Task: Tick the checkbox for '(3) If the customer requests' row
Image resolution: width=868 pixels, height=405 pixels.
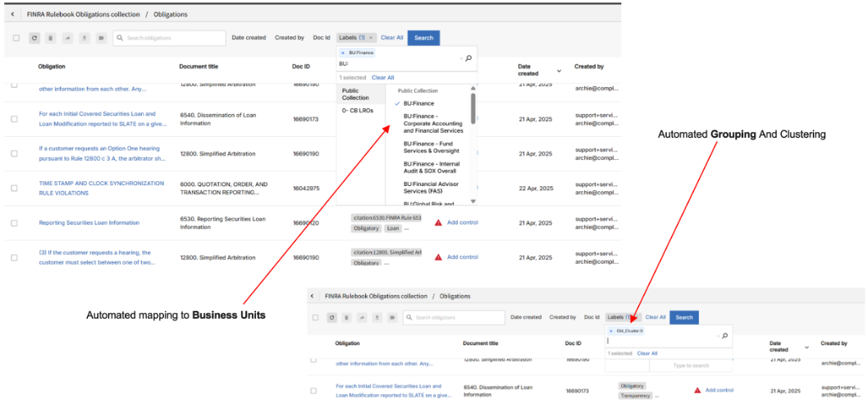Action: pyautogui.click(x=14, y=257)
